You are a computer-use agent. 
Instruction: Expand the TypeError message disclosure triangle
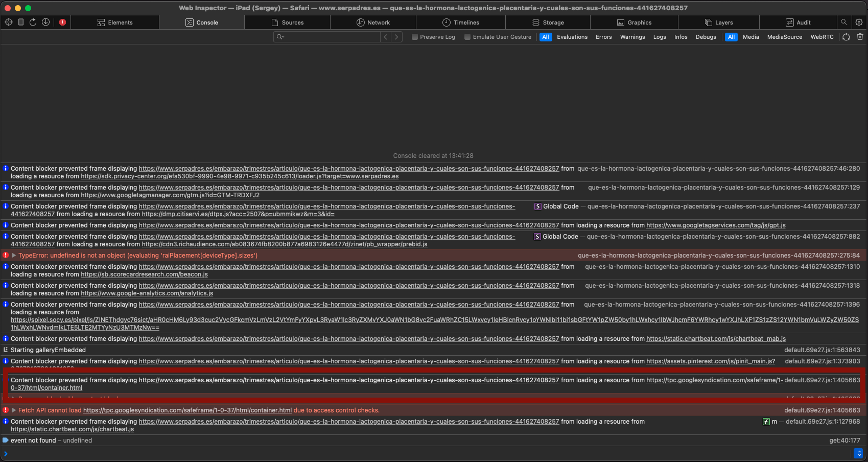tap(14, 255)
